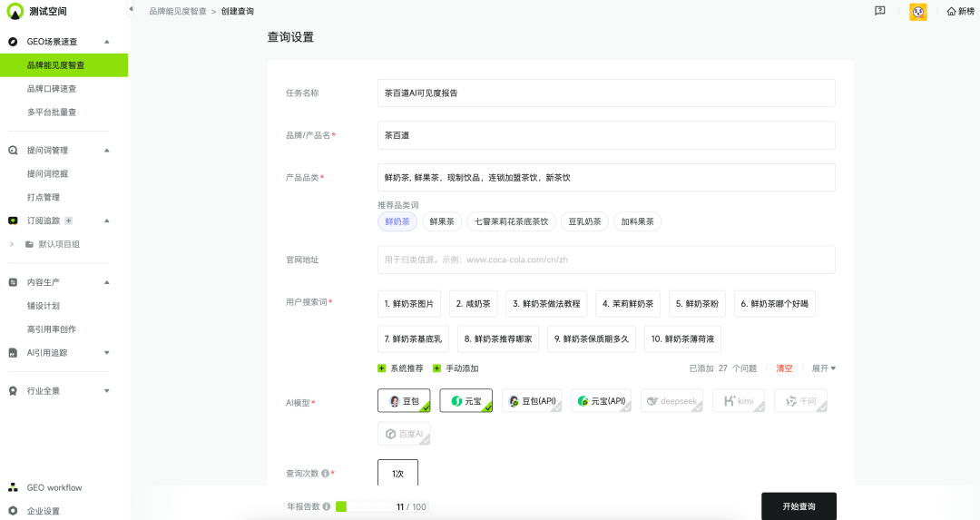Toggle the 百度AI model option
Screen dimensions: 980x520
click(x=404, y=434)
